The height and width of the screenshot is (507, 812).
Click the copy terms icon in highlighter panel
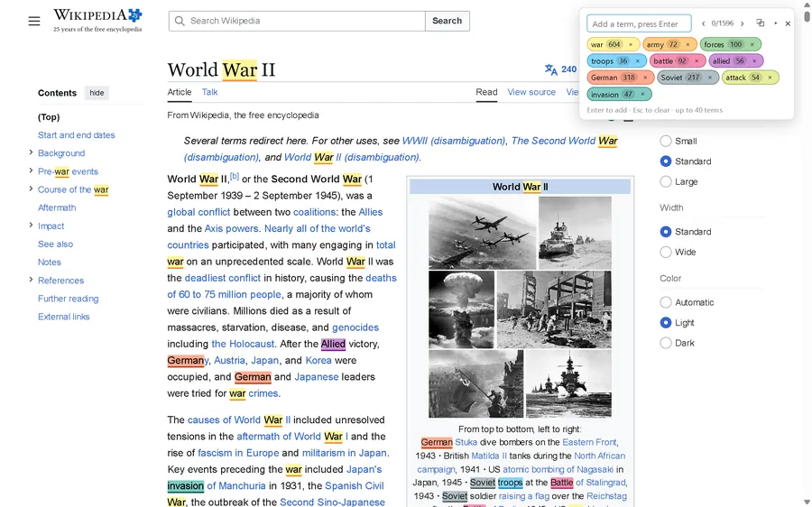pyautogui.click(x=761, y=23)
